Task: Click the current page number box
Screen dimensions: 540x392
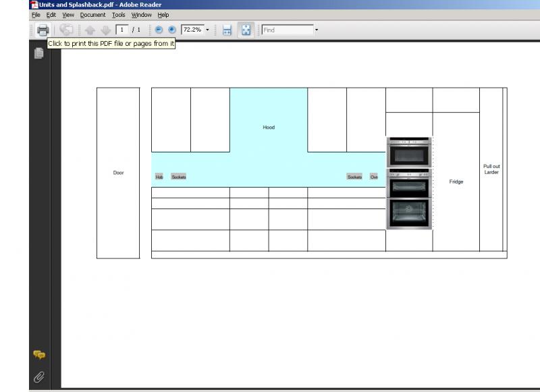Action: pos(122,30)
